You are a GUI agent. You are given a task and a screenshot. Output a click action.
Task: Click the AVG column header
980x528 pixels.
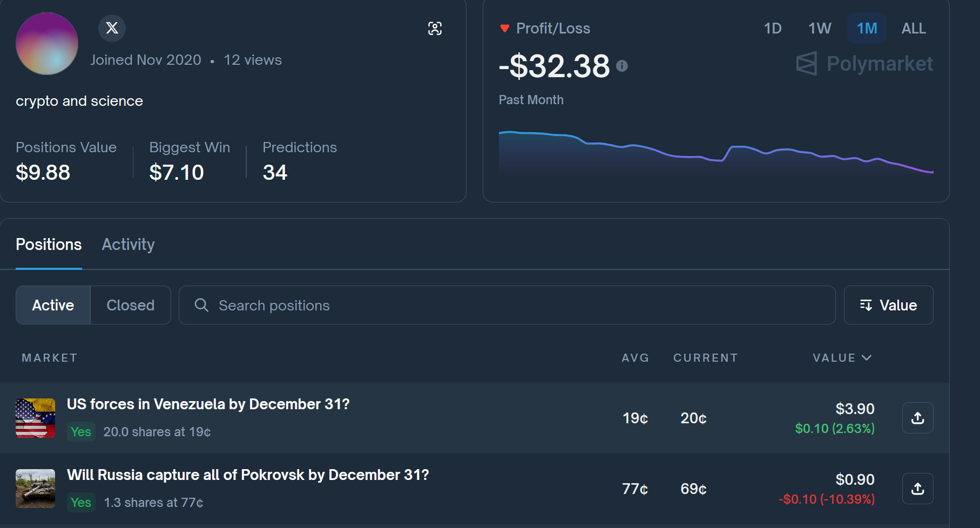click(x=635, y=358)
